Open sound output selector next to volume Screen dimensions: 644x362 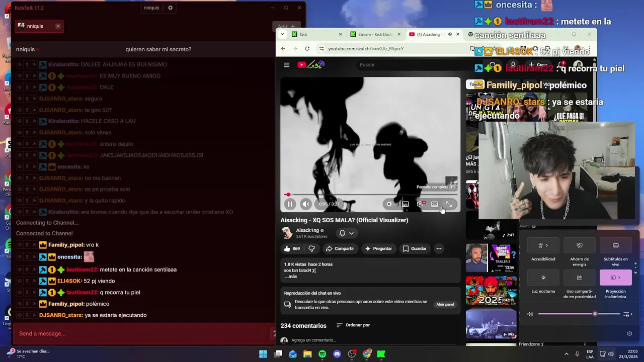point(627,314)
